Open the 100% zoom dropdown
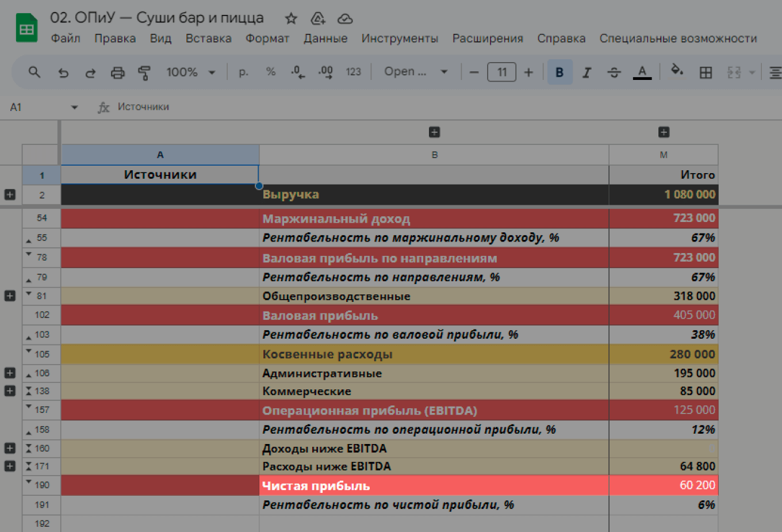 (x=190, y=72)
